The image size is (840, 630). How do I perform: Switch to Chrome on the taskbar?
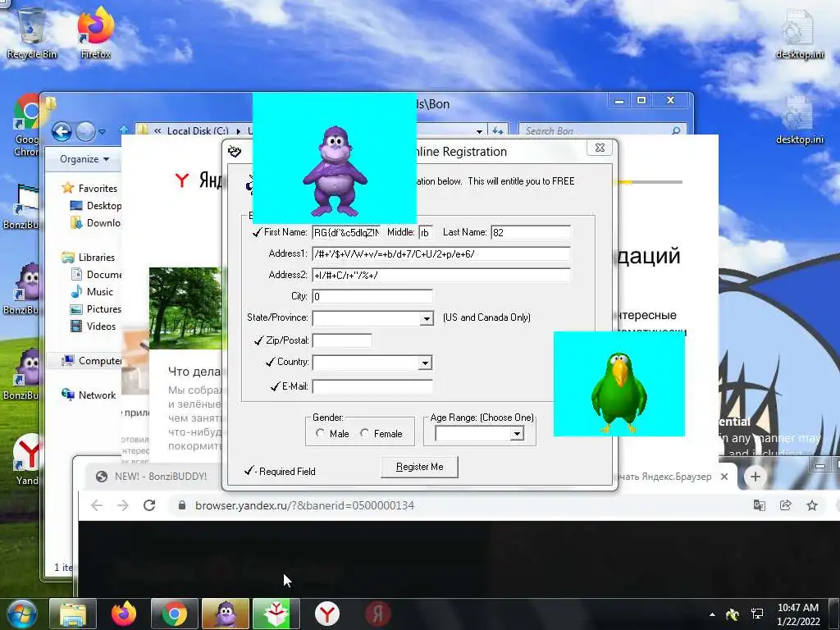tap(175, 614)
